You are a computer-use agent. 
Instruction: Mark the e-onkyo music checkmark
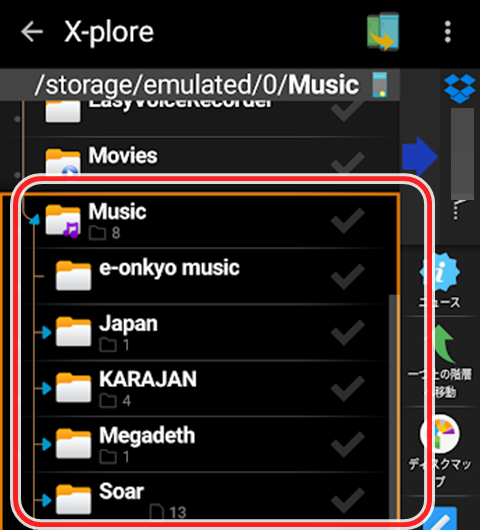348,276
